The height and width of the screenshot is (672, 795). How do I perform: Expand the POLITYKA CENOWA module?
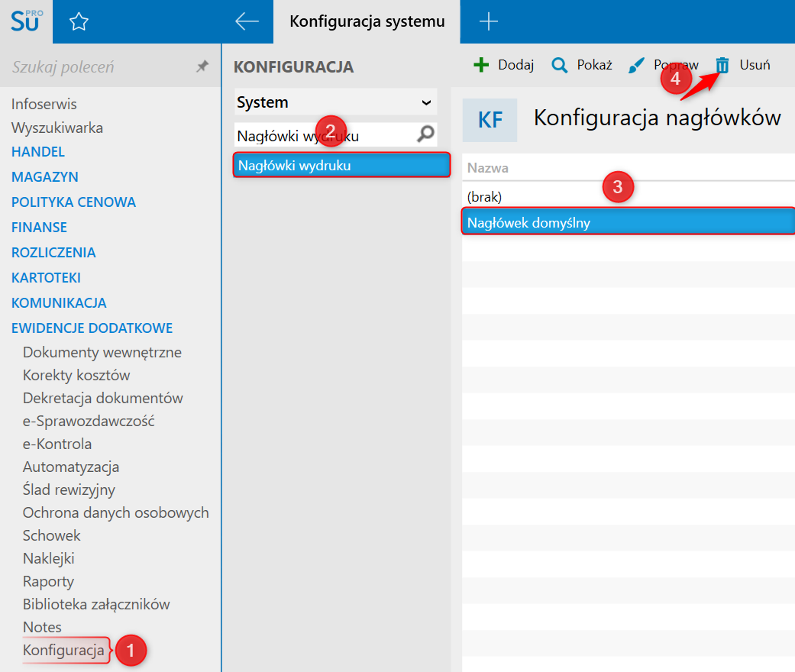tap(73, 202)
